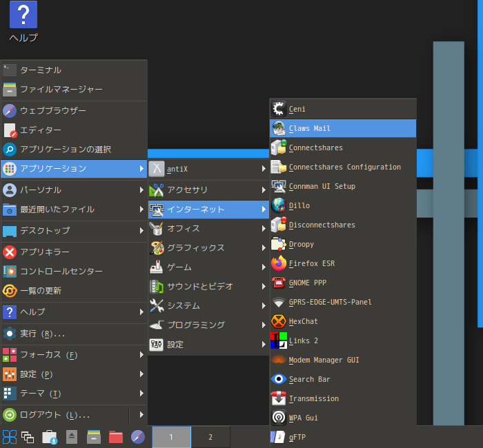The width and height of the screenshot is (483, 448).
Task: Click the WPA Gui wireless icon
Action: (x=279, y=418)
